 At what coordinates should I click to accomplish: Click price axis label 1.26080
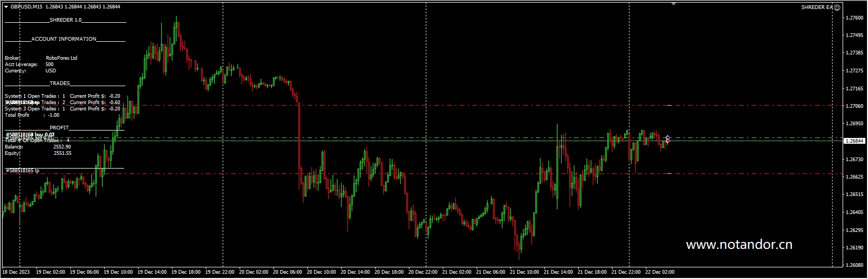tap(855, 265)
